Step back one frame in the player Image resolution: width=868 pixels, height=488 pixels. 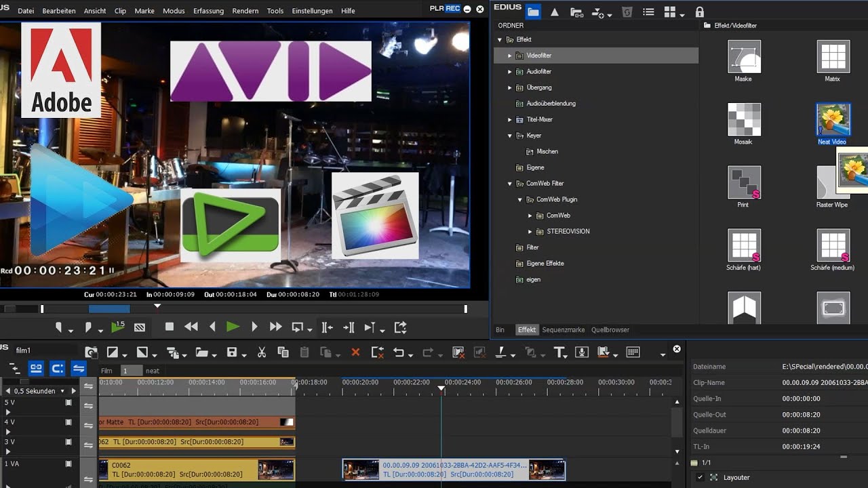click(x=212, y=327)
